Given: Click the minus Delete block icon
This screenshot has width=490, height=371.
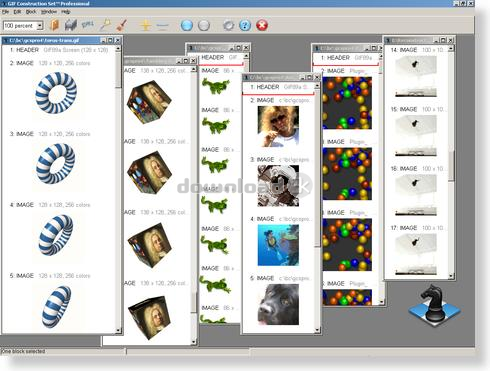Looking at the screenshot, I should pos(163,25).
